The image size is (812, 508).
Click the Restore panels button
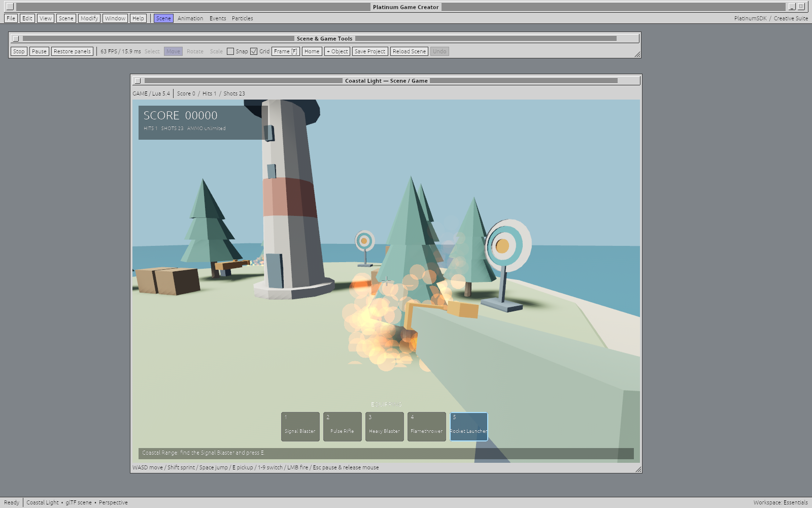72,51
